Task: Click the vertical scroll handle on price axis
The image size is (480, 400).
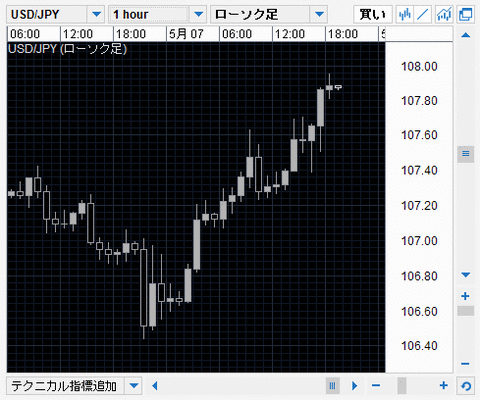Action: tap(466, 154)
